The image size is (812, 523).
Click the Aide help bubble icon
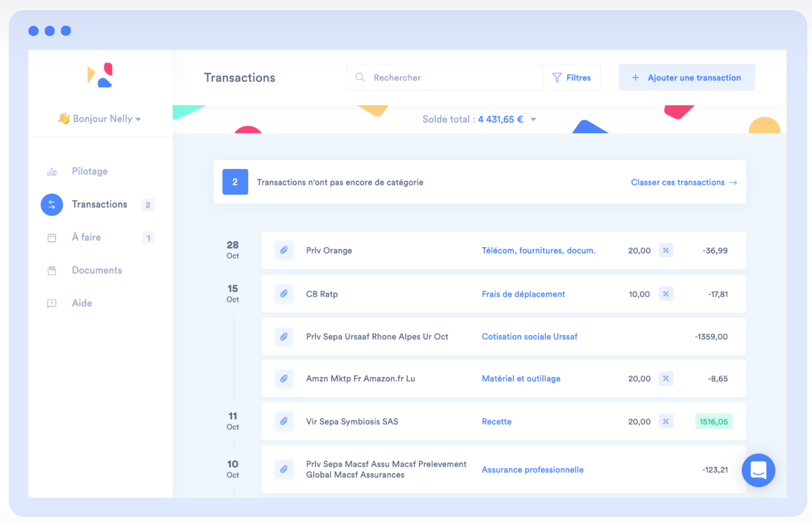tap(52, 304)
